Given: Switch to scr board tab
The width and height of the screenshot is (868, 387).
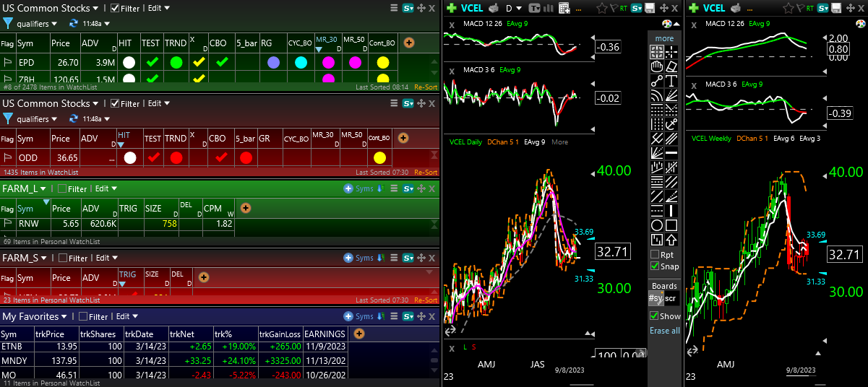Looking at the screenshot, I should (x=671, y=298).
